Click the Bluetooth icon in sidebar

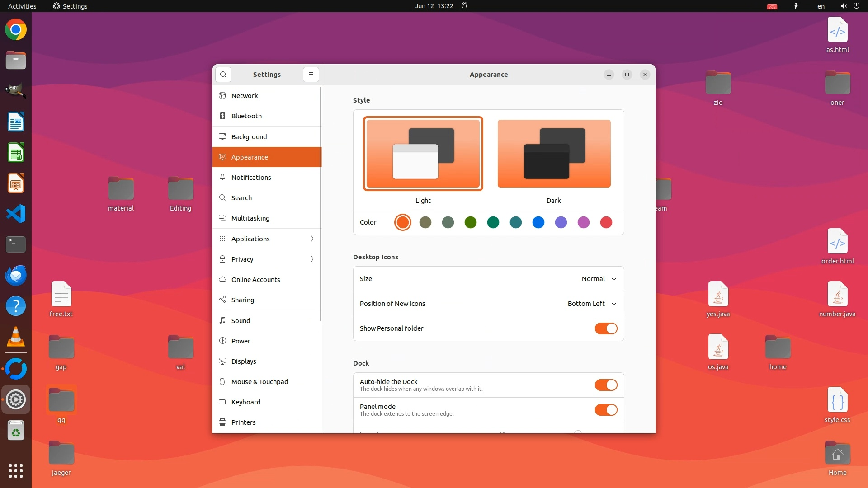[222, 116]
